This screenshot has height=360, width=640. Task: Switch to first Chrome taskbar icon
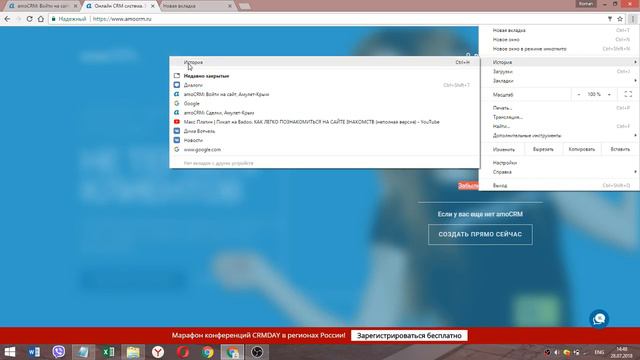point(208,352)
